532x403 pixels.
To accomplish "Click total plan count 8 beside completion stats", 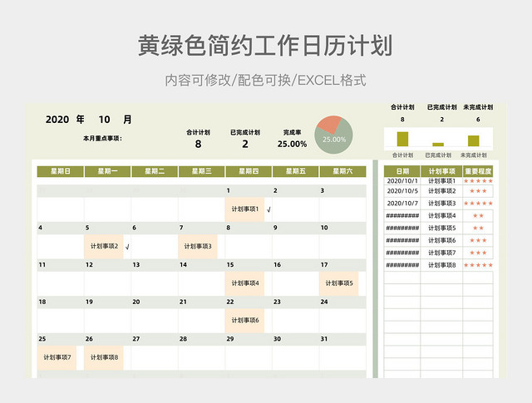I will (x=198, y=145).
